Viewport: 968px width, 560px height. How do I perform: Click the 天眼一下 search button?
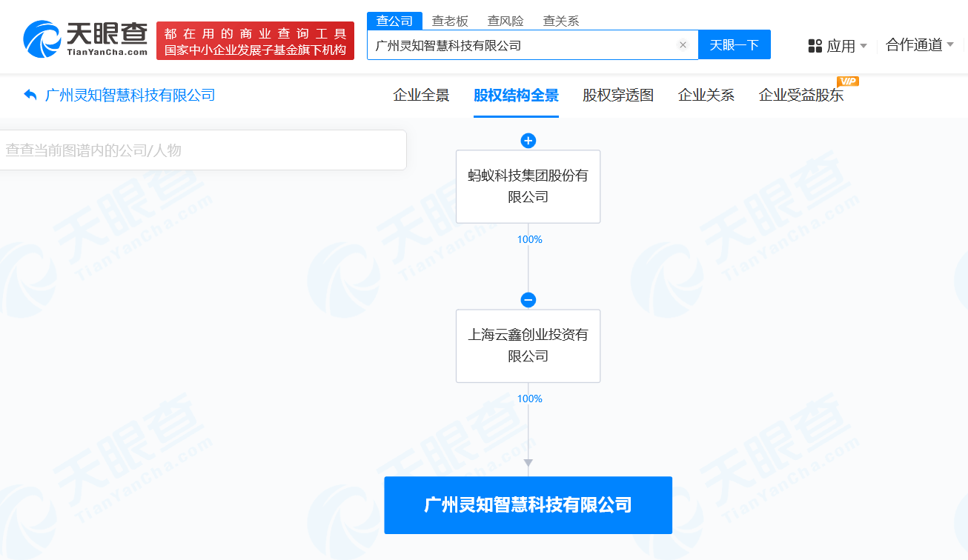(x=735, y=44)
